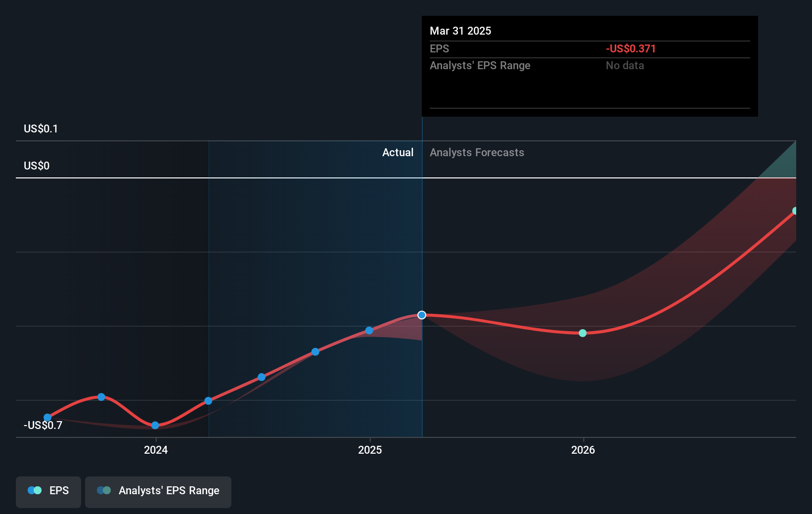Click the -US$0.371 EPS value in tooltip

click(x=631, y=49)
